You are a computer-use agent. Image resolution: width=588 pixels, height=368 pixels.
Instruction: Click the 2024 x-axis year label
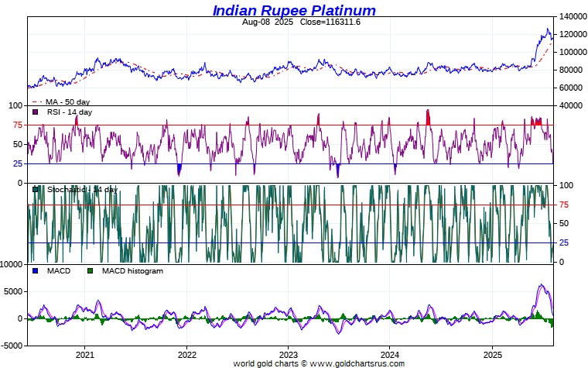tap(390, 355)
